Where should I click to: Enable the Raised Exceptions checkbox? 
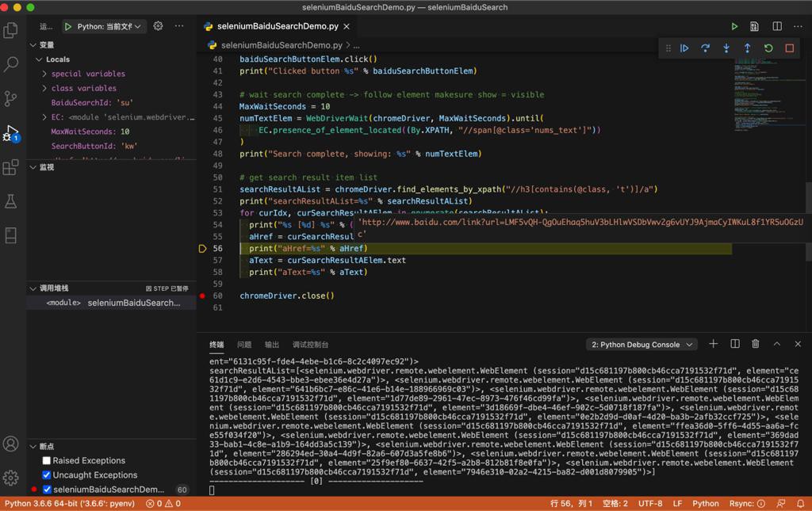(x=47, y=460)
